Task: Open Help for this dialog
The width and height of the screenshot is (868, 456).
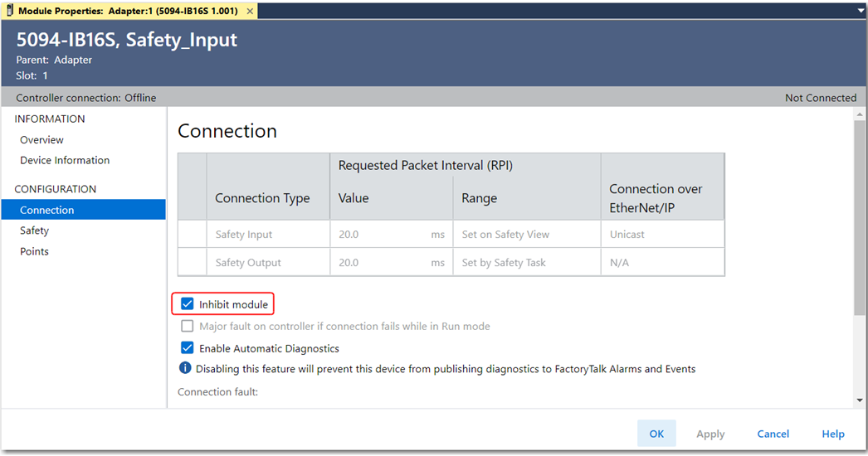Action: 832,434
